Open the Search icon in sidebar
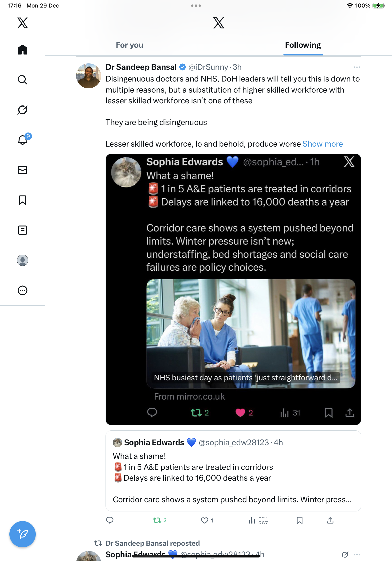Viewport: 392px width, 561px height. pyautogui.click(x=23, y=80)
